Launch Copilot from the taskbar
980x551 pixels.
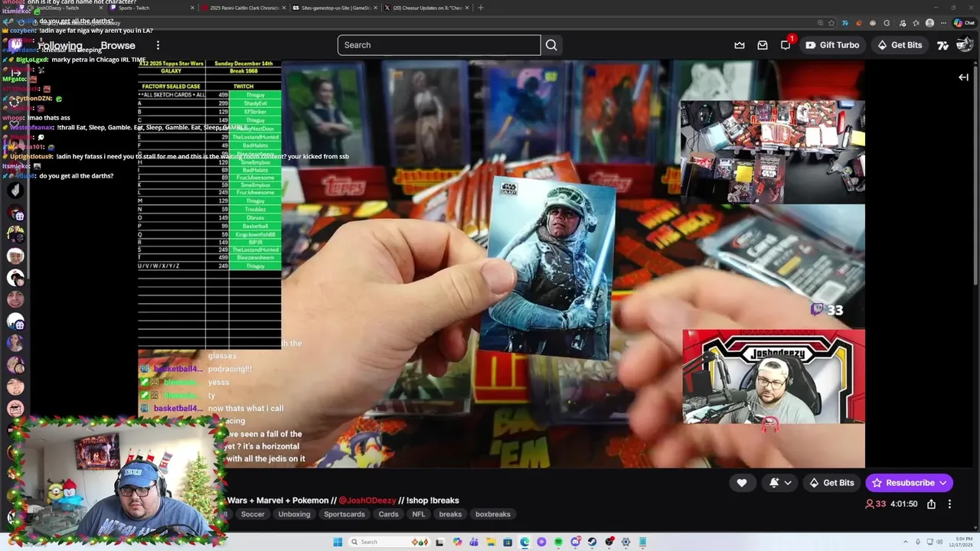click(x=457, y=542)
